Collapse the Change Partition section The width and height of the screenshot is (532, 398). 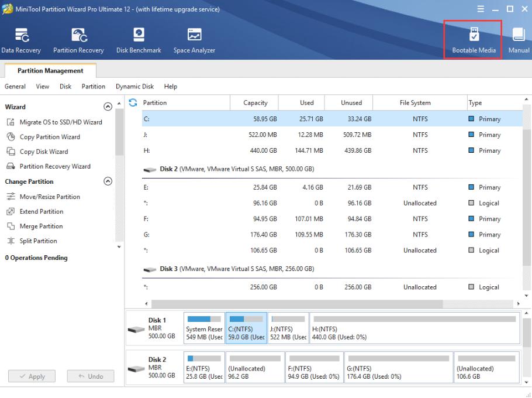coord(108,181)
